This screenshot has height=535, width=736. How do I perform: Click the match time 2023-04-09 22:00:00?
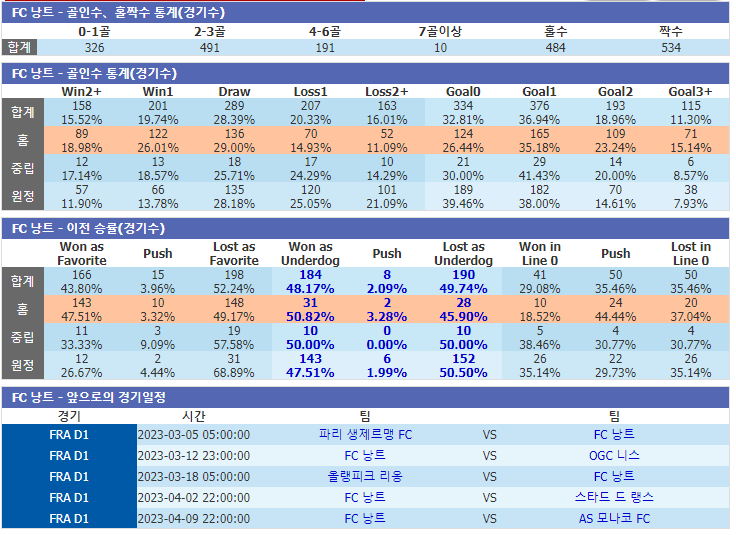tap(194, 519)
